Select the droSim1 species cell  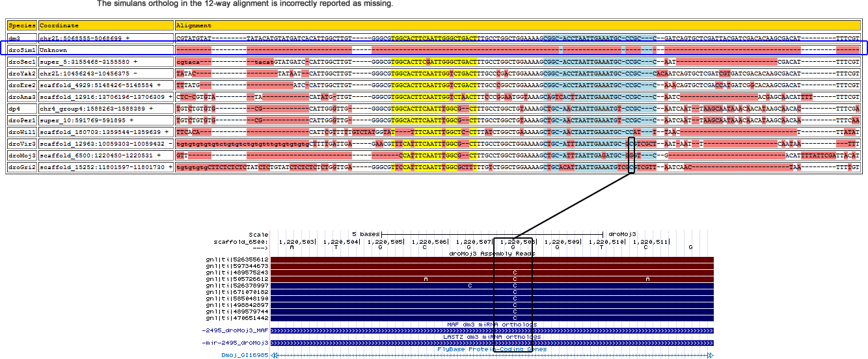(21, 49)
